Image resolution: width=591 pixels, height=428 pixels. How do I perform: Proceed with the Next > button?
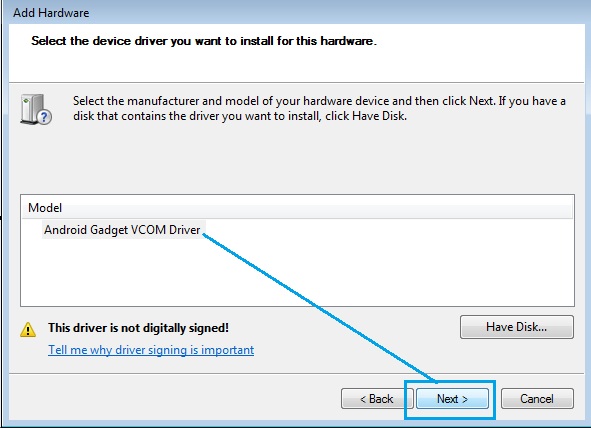[452, 399]
